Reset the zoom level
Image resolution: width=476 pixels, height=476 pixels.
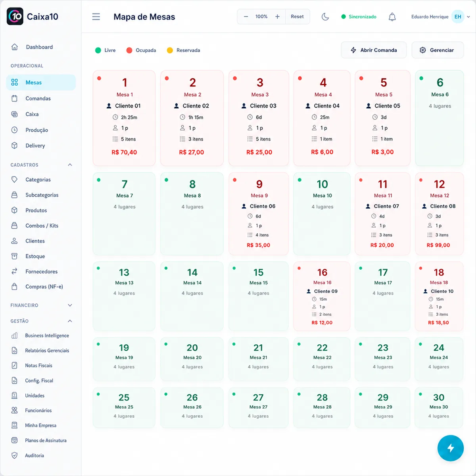coord(297,17)
